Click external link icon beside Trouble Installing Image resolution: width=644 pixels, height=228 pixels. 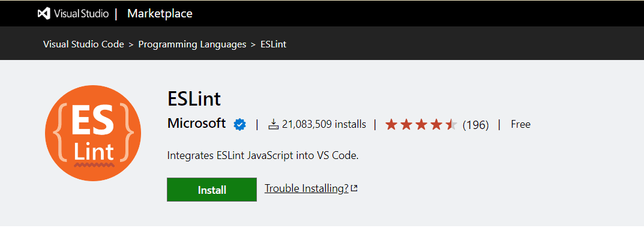(354, 188)
